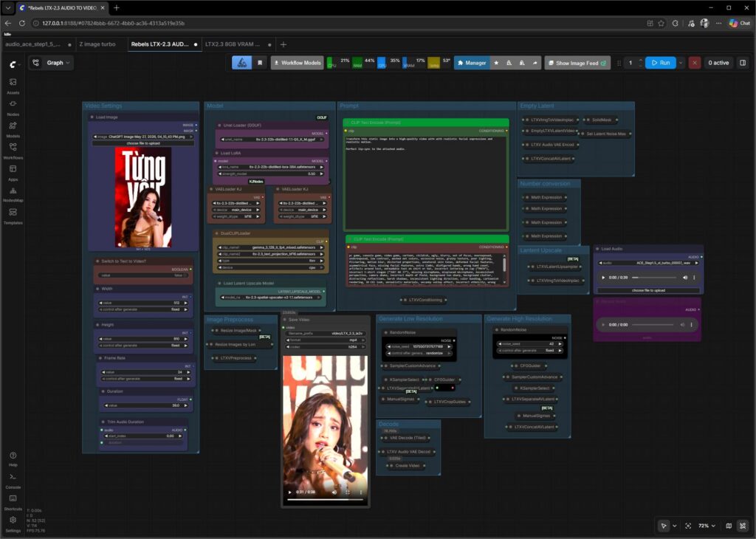This screenshot has height=539, width=756.
Task: Adjust strength_model 0.50 value in Load LoRA
Action: tap(272, 174)
